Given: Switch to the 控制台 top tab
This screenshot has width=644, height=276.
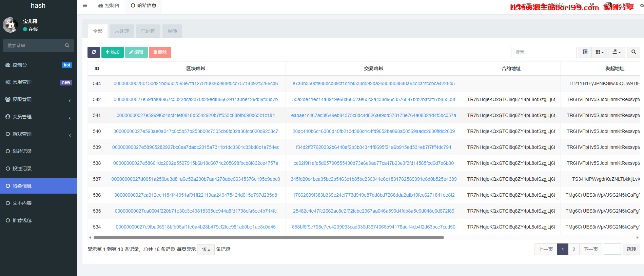Looking at the screenshot, I should coord(109,6).
